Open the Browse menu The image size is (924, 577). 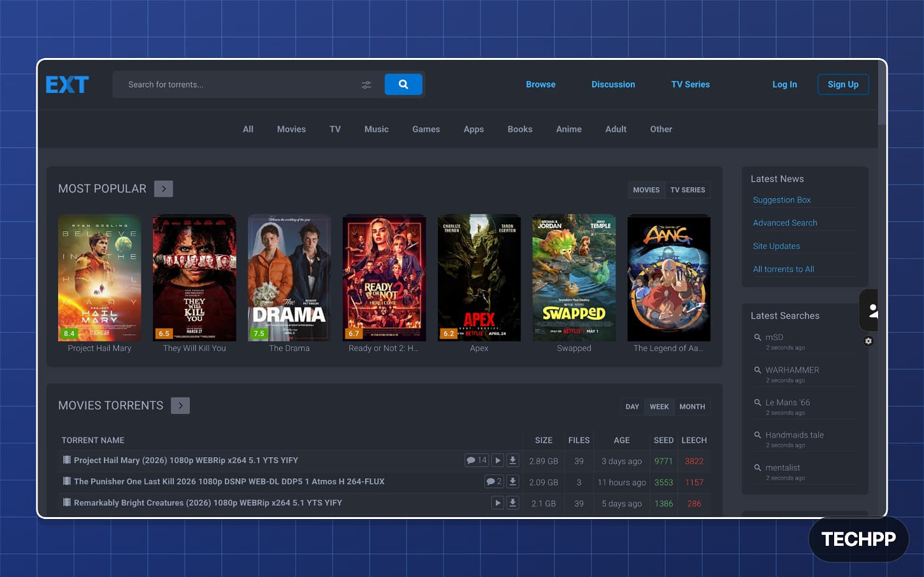coord(540,84)
